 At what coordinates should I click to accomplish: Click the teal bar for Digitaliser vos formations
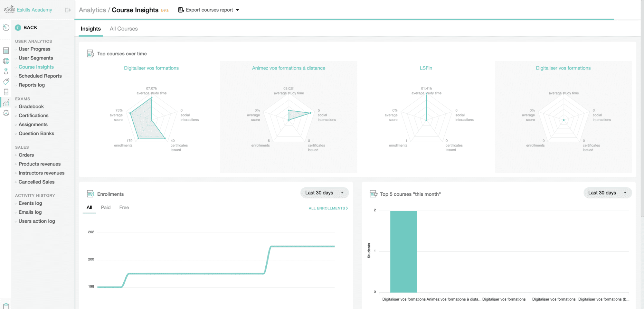click(403, 251)
